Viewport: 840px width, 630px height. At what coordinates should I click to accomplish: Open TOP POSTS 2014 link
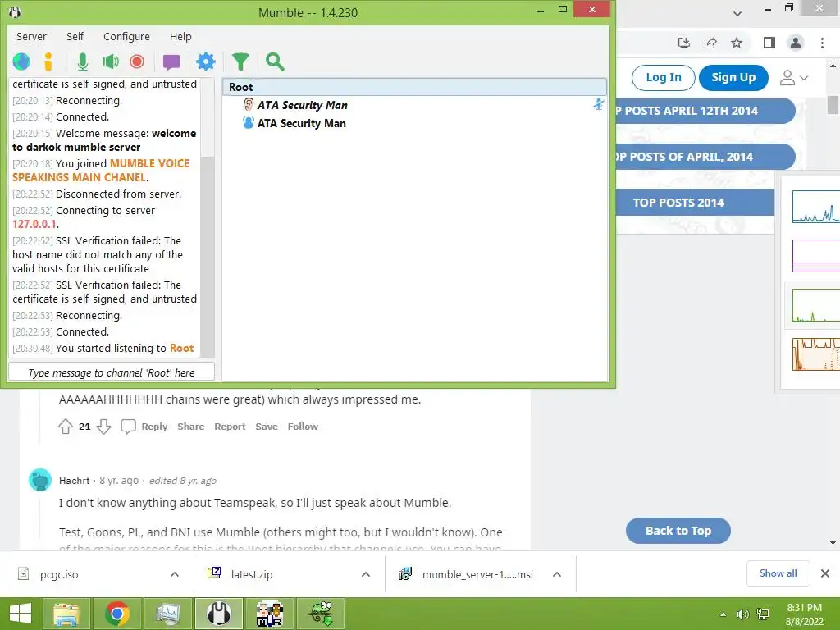[x=696, y=203]
